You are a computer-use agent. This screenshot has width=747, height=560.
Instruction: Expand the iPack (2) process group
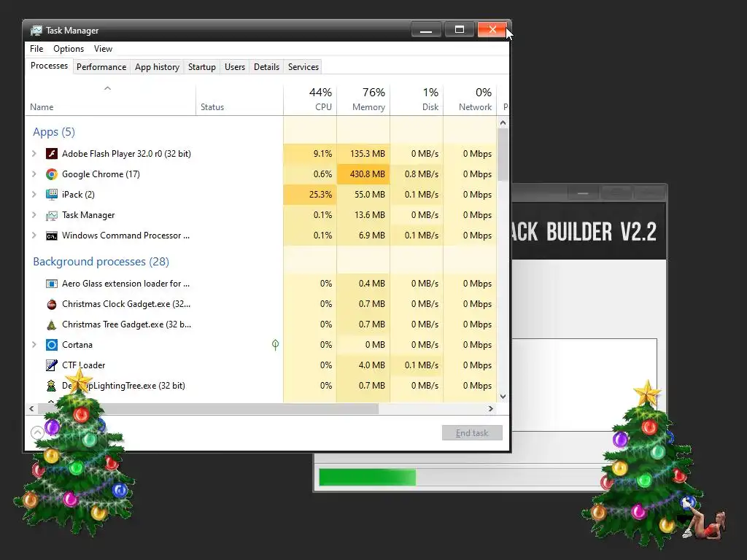34,194
